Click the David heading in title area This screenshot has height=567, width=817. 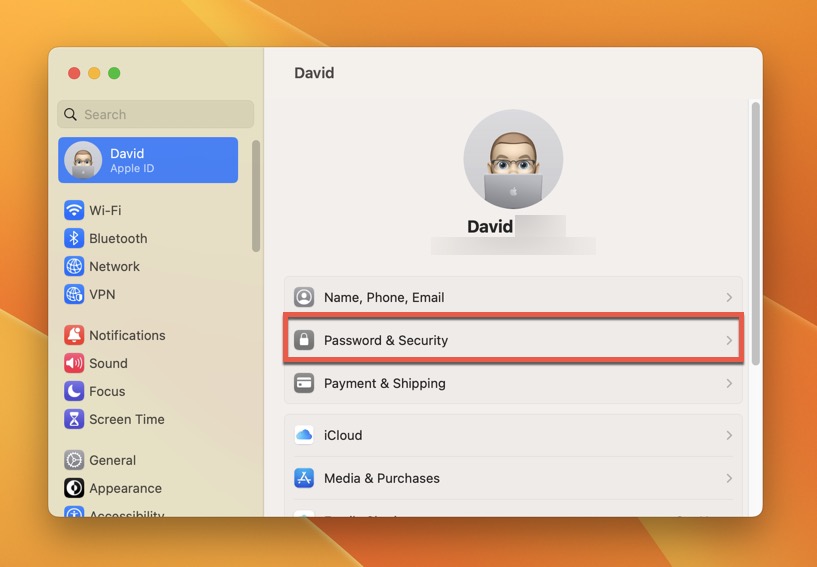[x=314, y=72]
